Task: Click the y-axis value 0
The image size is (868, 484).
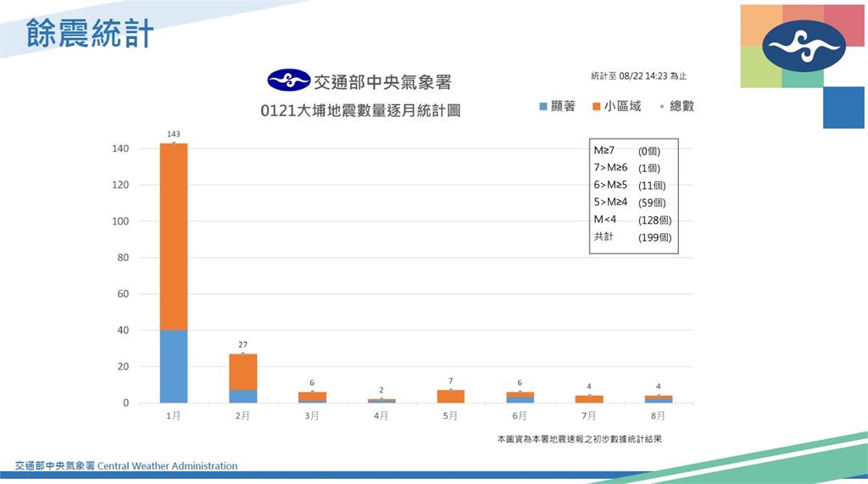Action: click(x=125, y=403)
